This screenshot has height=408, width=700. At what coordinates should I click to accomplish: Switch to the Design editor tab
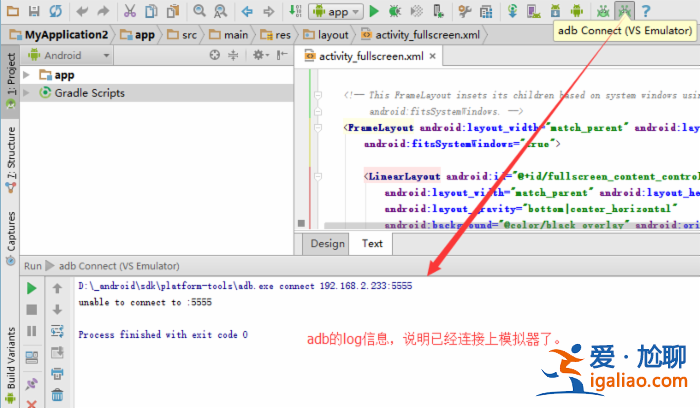pos(327,244)
